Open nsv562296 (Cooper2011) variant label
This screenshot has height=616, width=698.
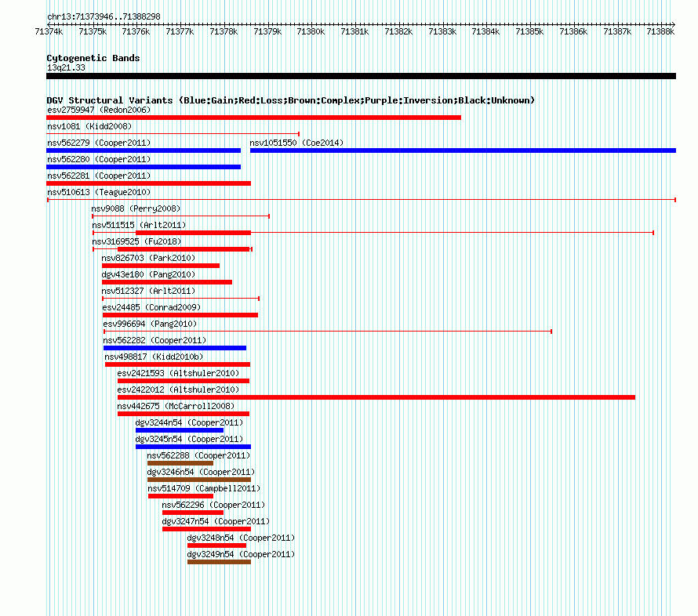(x=213, y=505)
